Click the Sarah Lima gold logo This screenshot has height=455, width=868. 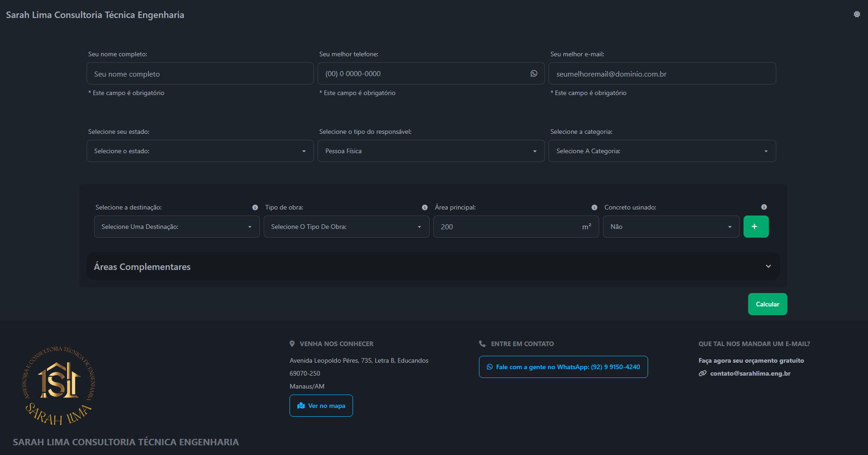click(59, 385)
